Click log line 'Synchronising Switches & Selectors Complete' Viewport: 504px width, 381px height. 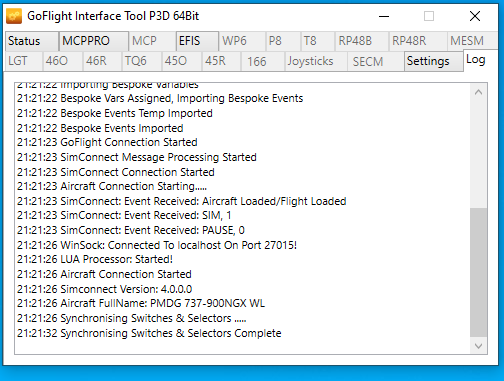[x=149, y=333]
